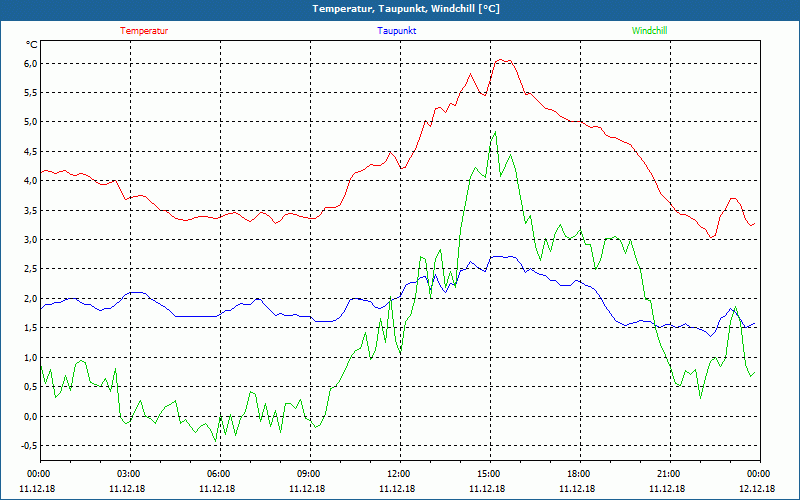Click the 2,5 y-axis value
Screen dimensions: 800x500
[x=31, y=269]
